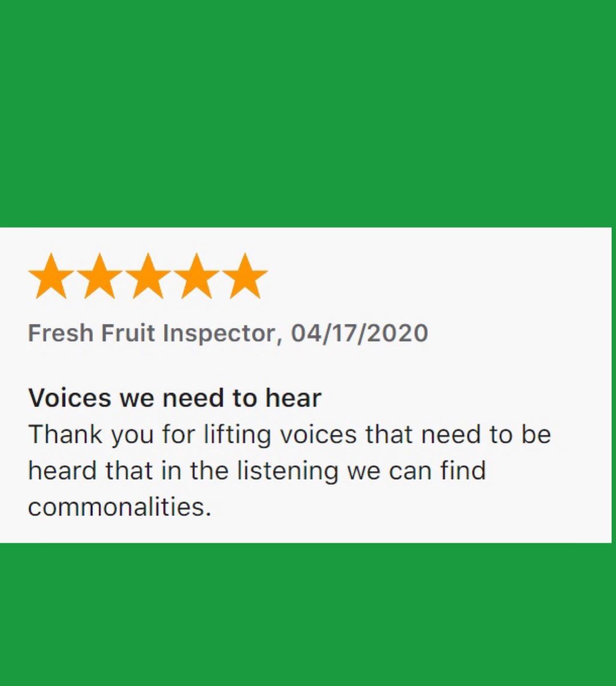The image size is (616, 686).
Task: Click the word Thank in the review
Action: [x=66, y=434]
